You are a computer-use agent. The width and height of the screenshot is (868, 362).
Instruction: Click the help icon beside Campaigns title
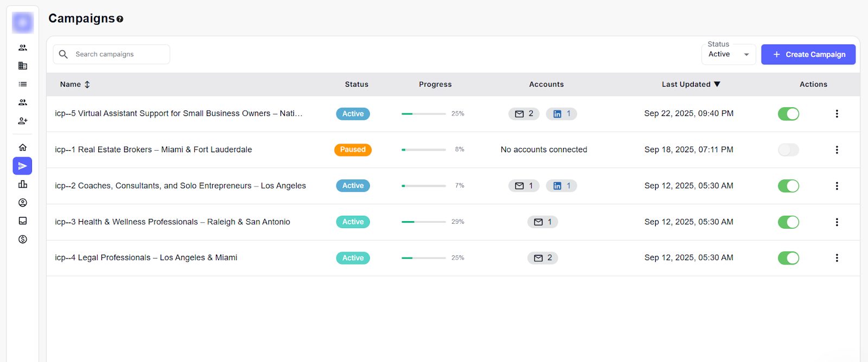(120, 19)
